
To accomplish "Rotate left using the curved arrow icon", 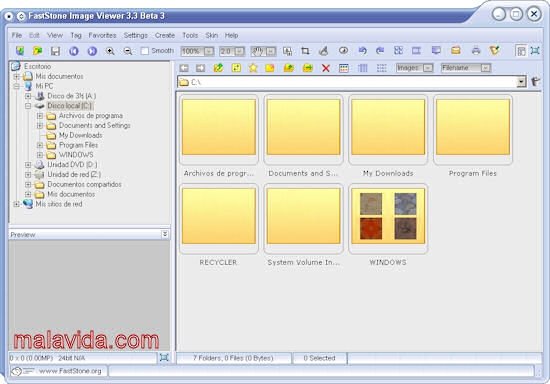I will (x=362, y=51).
